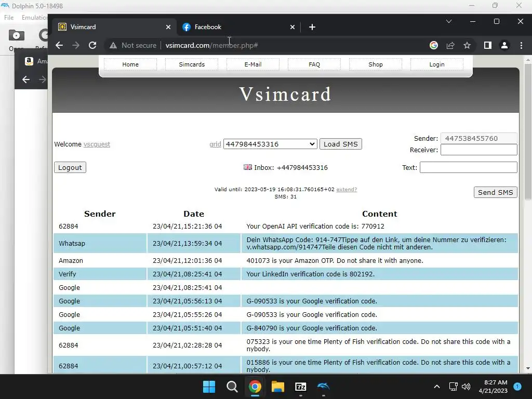Open the File menu in Dolphin
Viewport: 532px width, 399px height.
[9, 18]
